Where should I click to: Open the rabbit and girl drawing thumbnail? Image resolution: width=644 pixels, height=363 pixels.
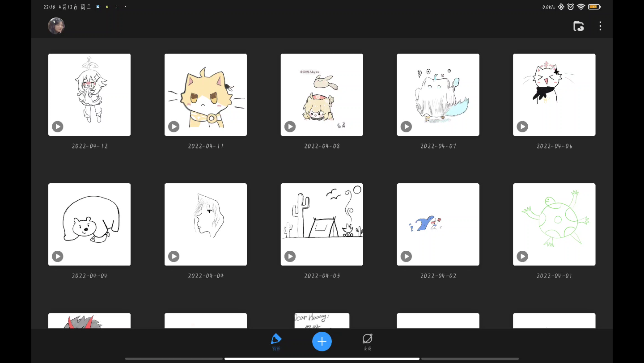pyautogui.click(x=322, y=95)
